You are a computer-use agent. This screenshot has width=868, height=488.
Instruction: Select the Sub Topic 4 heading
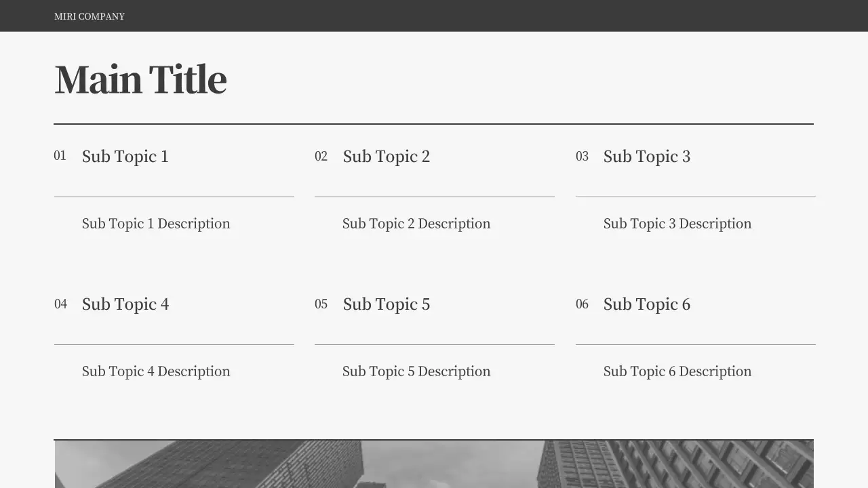(x=125, y=304)
